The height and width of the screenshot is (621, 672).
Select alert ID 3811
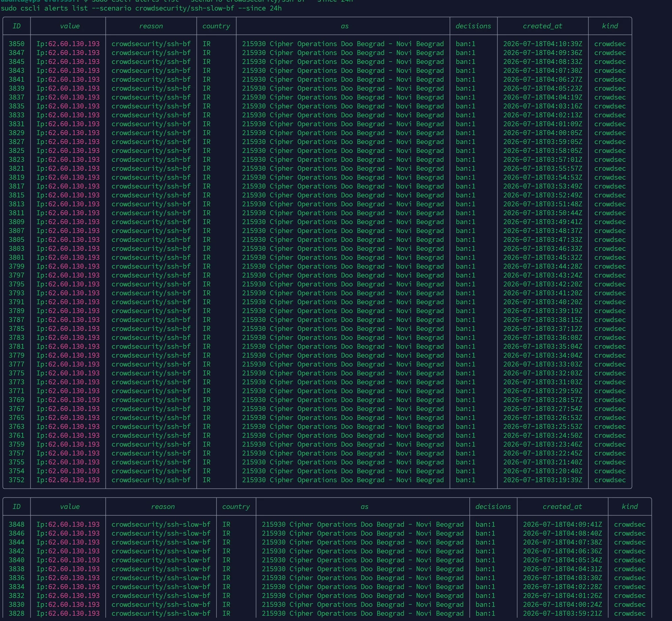coord(16,213)
